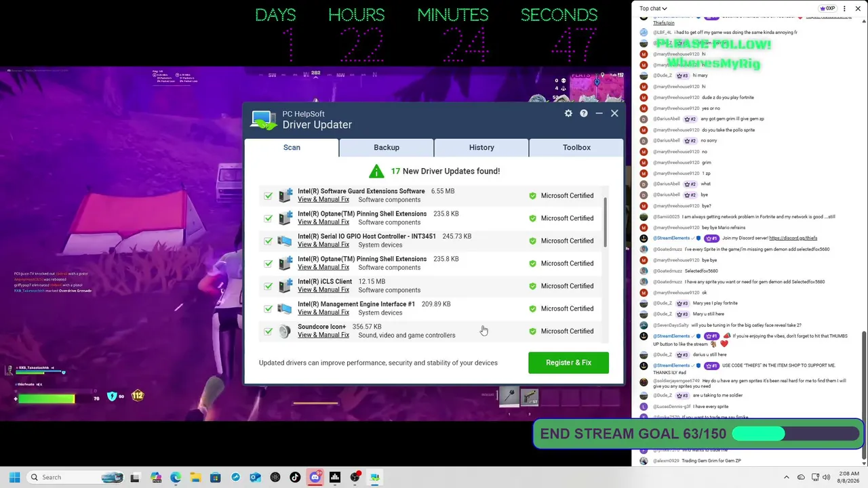This screenshot has width=868, height=488.
Task: Click the driver list scrollbar
Action: [605, 224]
